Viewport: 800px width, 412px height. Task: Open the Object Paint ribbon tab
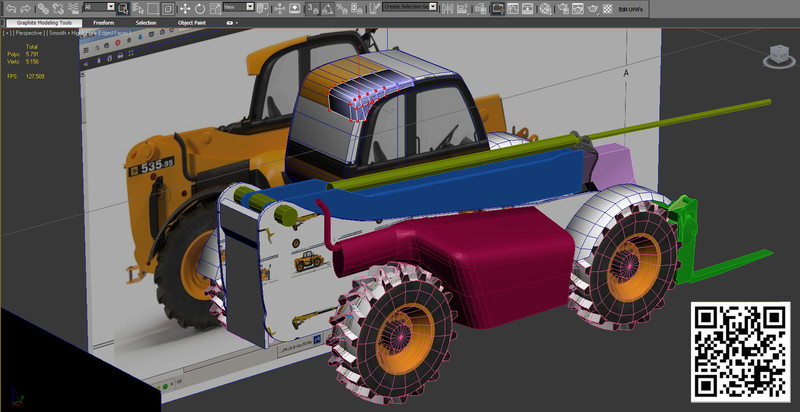pyautogui.click(x=193, y=22)
